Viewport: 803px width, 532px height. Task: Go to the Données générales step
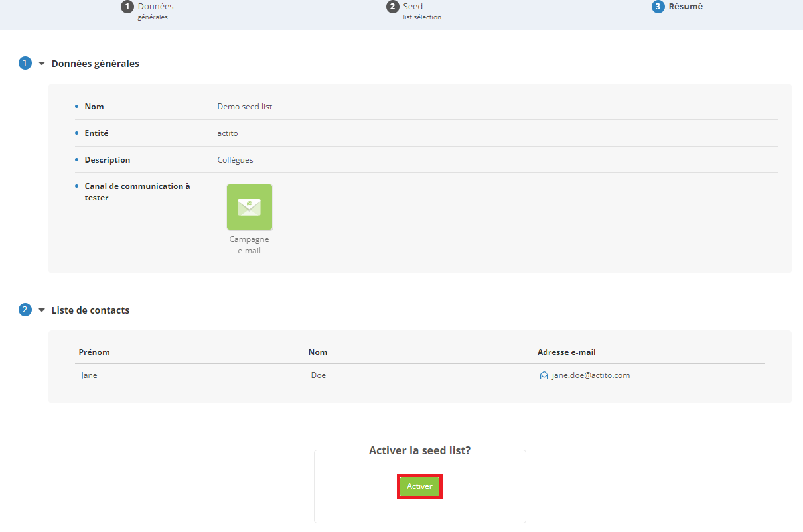point(156,11)
